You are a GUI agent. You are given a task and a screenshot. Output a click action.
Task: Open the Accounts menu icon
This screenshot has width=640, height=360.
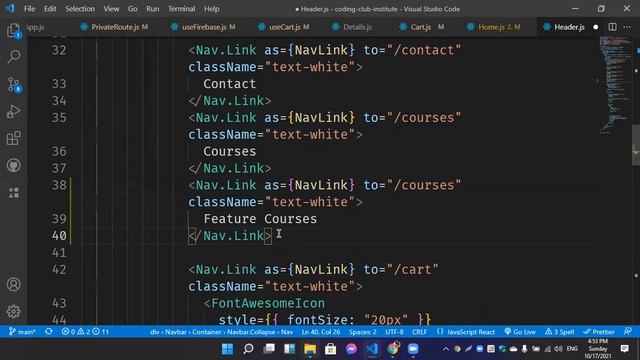13,284
